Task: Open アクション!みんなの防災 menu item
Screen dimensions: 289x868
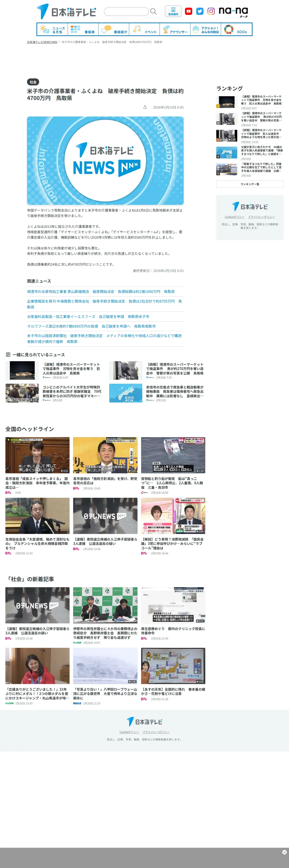Action: [x=205, y=30]
